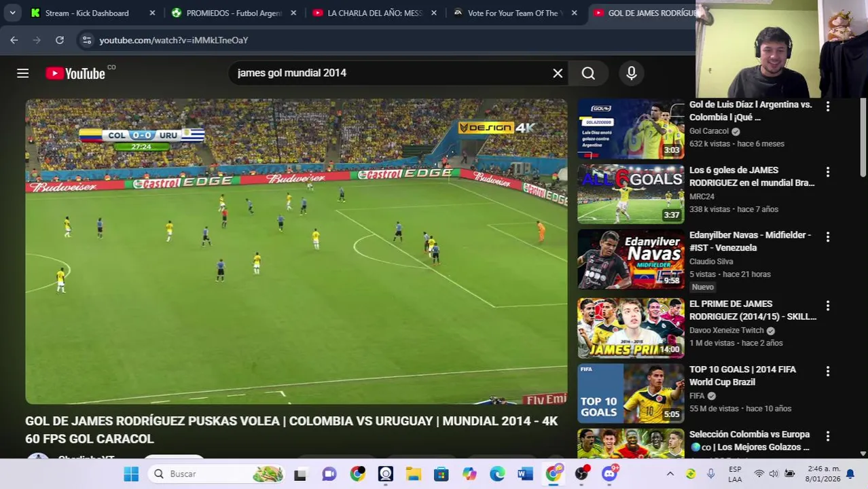Open the clock showing 2:46 a. m.

(822, 474)
